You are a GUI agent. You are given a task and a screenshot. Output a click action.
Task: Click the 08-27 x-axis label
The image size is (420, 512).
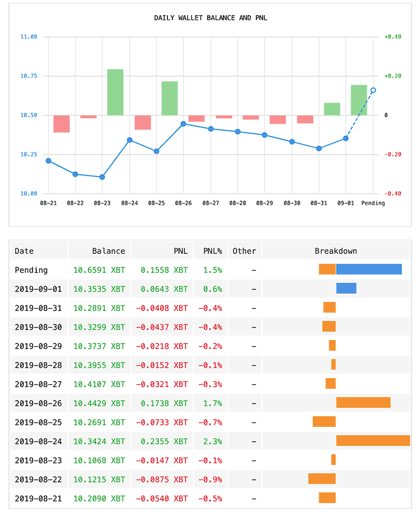pyautogui.click(x=211, y=203)
